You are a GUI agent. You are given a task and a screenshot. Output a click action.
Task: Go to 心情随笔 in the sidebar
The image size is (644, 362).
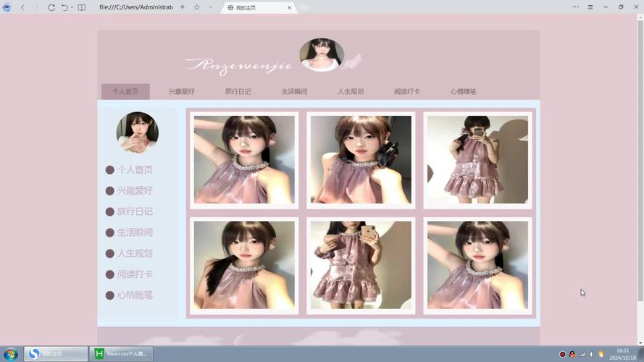[135, 295]
